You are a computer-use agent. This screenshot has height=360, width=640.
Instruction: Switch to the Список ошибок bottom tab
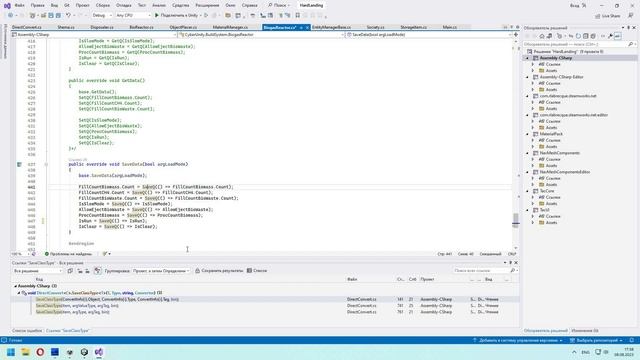coord(27,331)
